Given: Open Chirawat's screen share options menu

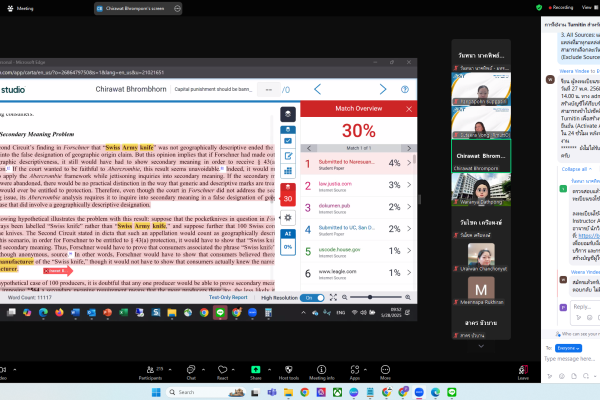Looking at the screenshot, I should pyautogui.click(x=177, y=8).
